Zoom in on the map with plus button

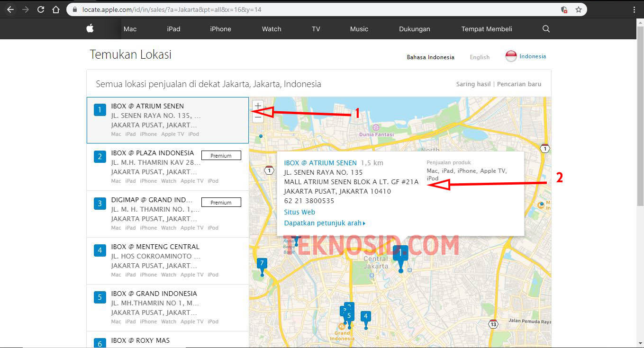258,106
